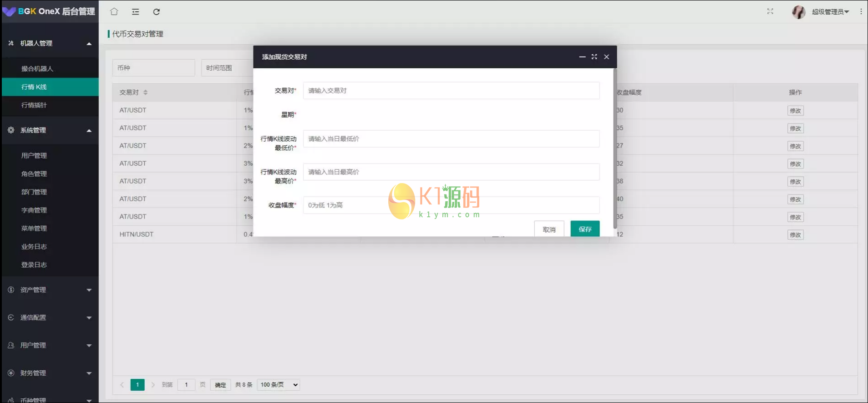The height and width of the screenshot is (403, 868).
Task: Minimize the add trading pair dialog
Action: pyautogui.click(x=582, y=57)
